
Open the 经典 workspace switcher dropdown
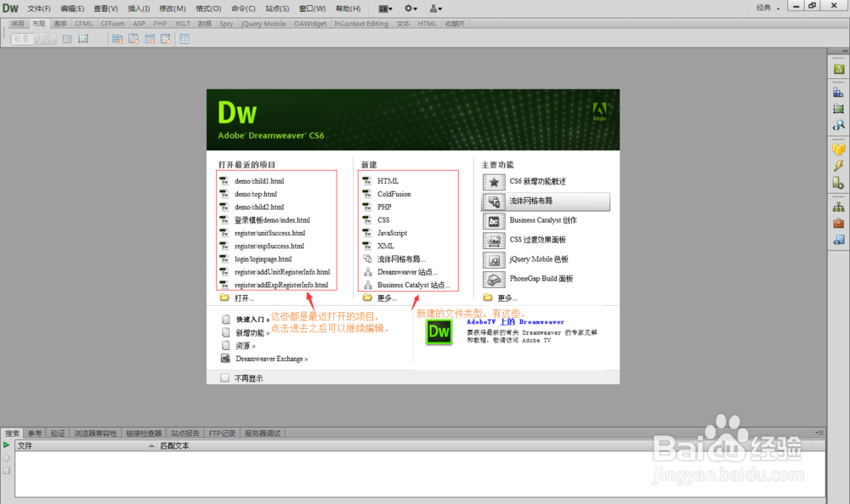pyautogui.click(x=768, y=8)
